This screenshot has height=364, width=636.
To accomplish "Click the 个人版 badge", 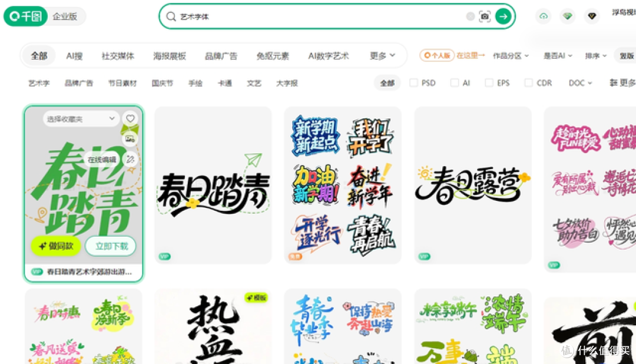I will 437,55.
